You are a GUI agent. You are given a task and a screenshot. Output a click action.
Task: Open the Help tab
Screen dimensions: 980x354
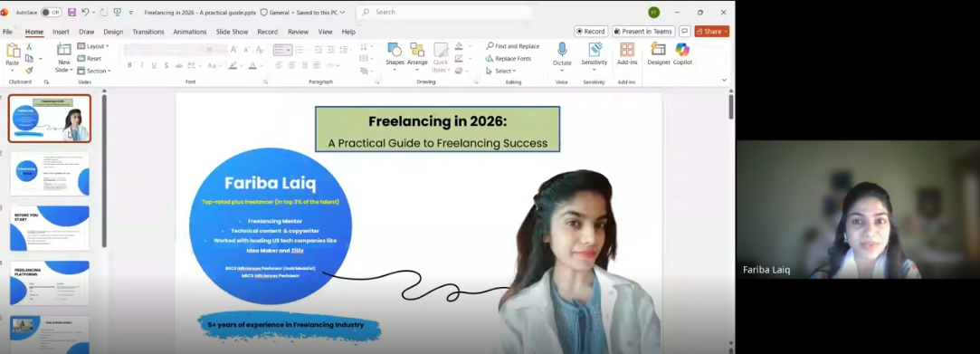tap(348, 32)
